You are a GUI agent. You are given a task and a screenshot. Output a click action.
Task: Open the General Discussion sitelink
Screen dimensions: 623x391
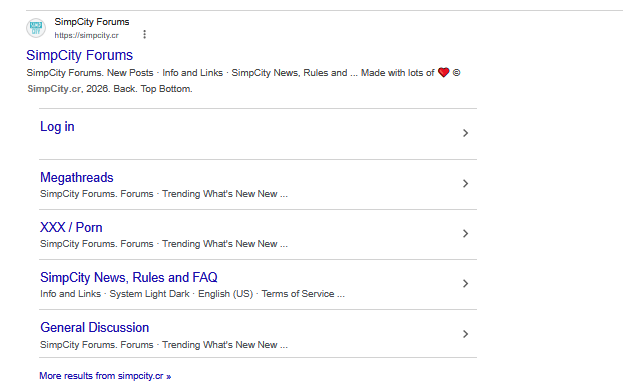click(95, 327)
